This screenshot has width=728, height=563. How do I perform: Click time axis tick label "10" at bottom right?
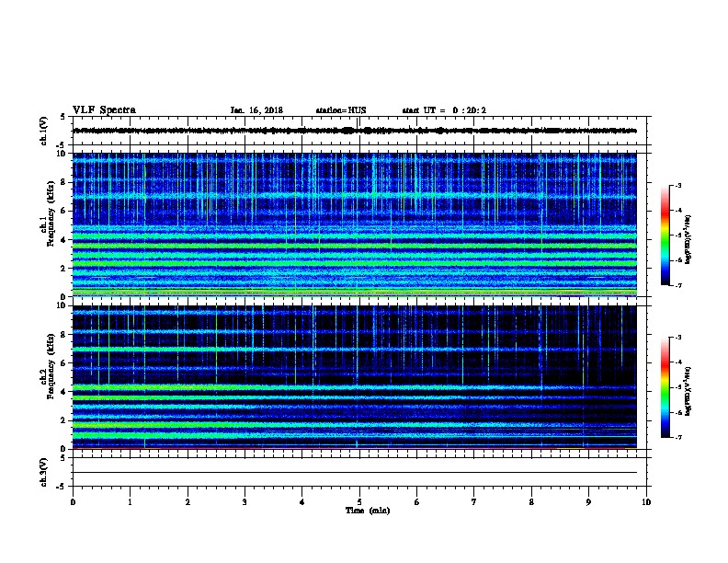click(646, 501)
